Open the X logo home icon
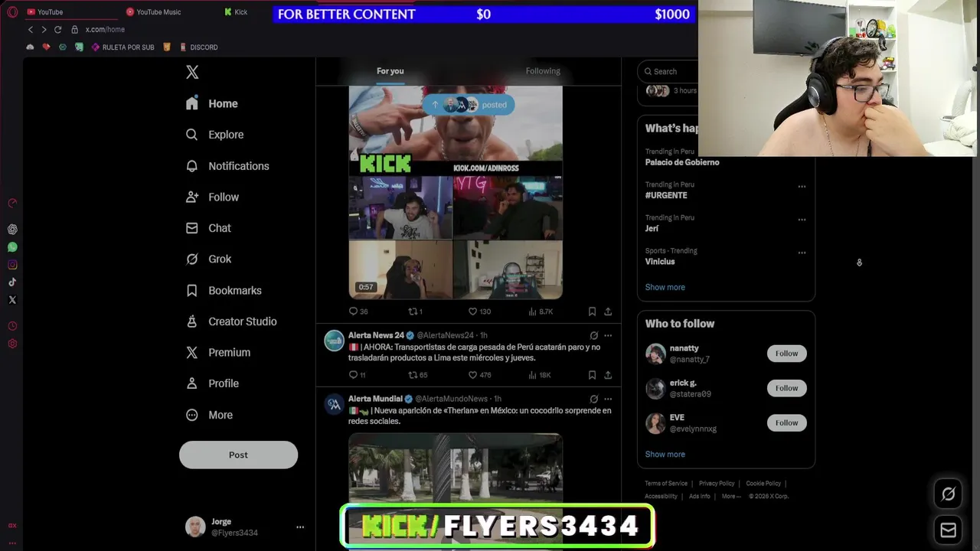Screen dimensions: 980x551 click(x=192, y=72)
